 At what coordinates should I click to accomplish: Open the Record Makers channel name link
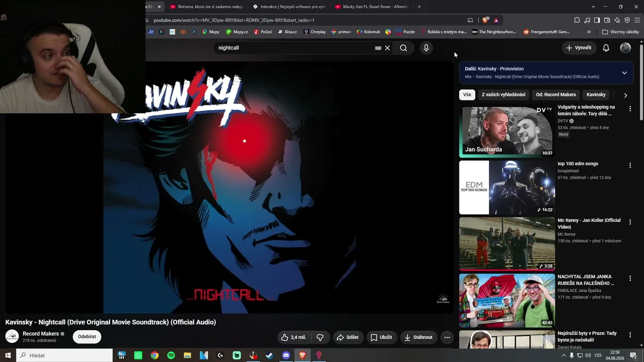[x=41, y=334]
